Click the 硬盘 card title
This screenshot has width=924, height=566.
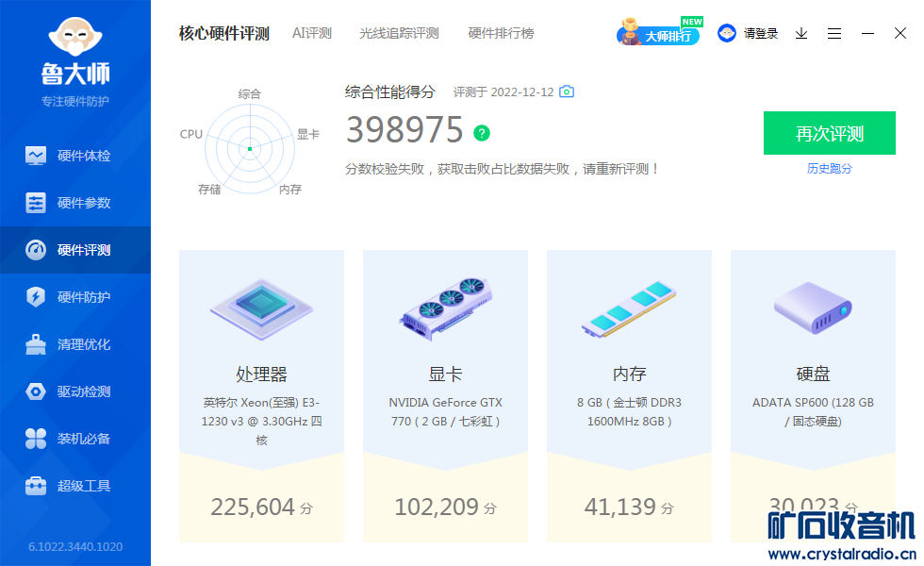(813, 374)
